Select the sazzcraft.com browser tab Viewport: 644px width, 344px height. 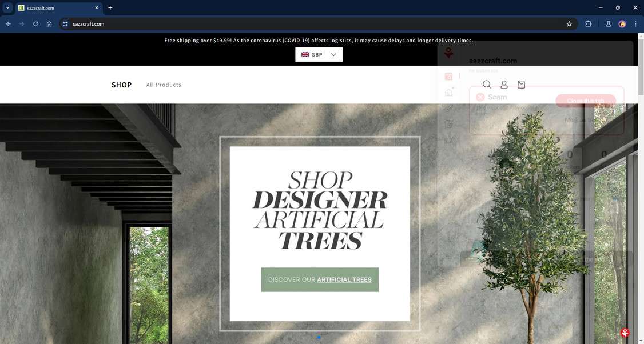pyautogui.click(x=59, y=8)
